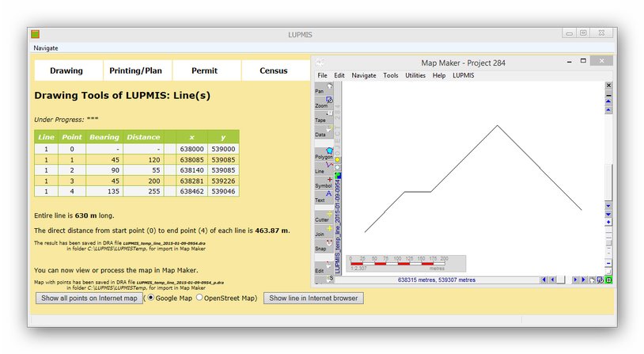
Task: Click the yellow diamond layer marker
Action: [x=338, y=159]
